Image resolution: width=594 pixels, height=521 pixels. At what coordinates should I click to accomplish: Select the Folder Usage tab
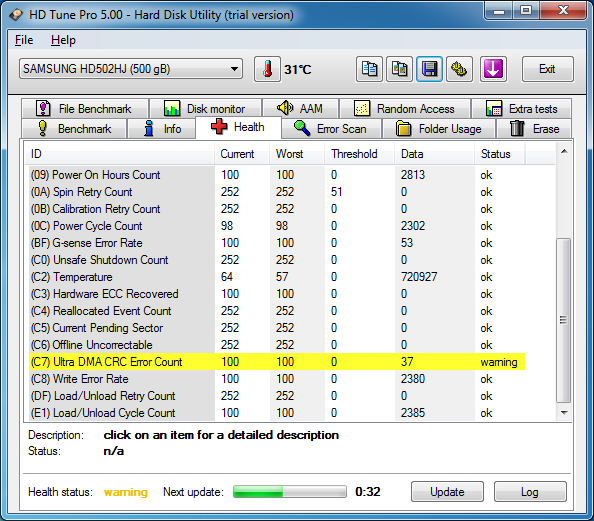(439, 129)
